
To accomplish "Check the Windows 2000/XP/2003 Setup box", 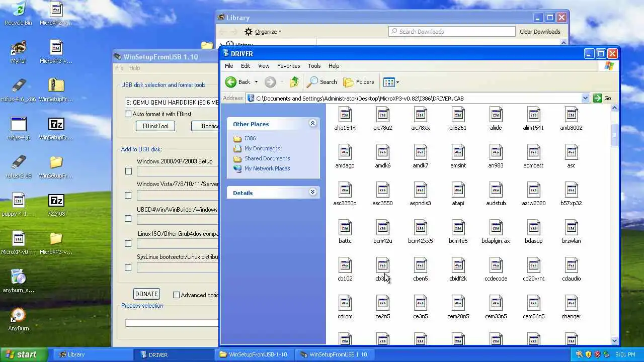I will 128,171.
